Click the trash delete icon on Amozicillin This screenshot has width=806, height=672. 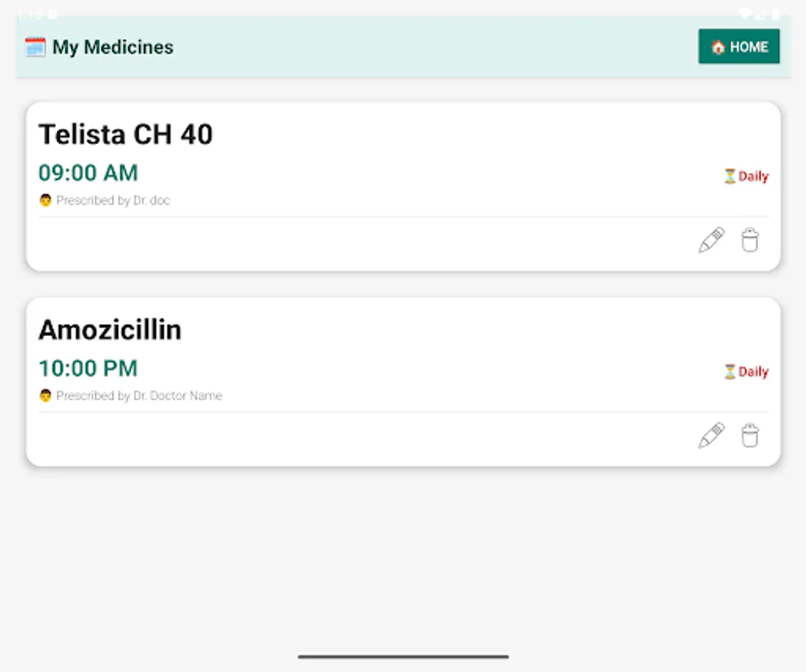[x=750, y=435]
